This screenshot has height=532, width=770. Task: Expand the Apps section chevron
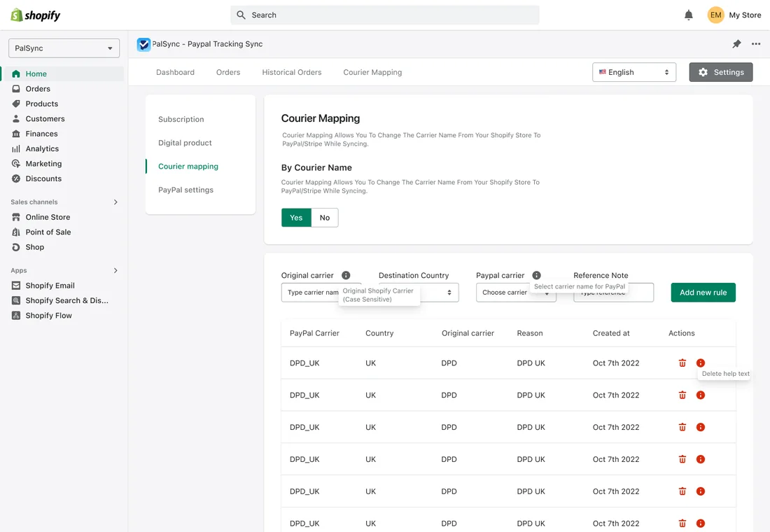115,271
